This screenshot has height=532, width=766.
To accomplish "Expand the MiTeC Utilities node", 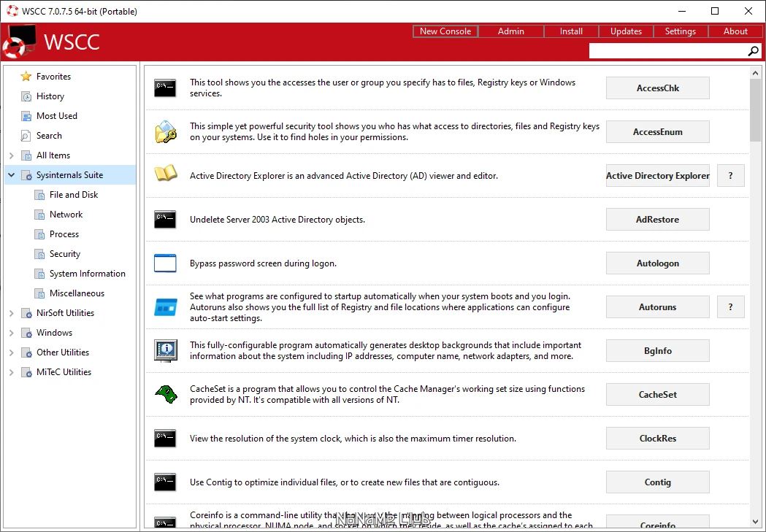I will point(11,372).
